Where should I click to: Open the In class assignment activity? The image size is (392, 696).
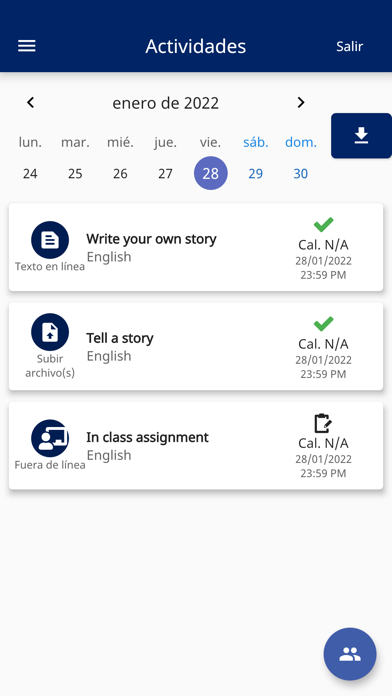click(x=196, y=446)
